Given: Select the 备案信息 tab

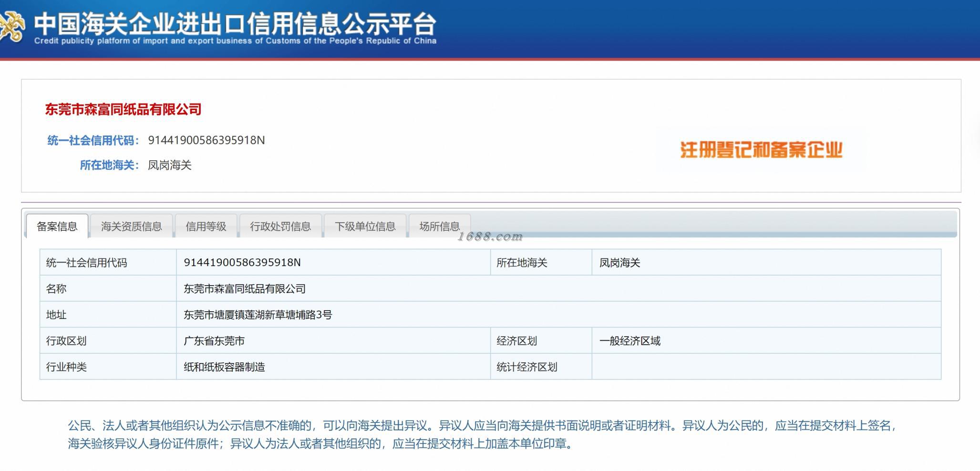Looking at the screenshot, I should pos(57,226).
